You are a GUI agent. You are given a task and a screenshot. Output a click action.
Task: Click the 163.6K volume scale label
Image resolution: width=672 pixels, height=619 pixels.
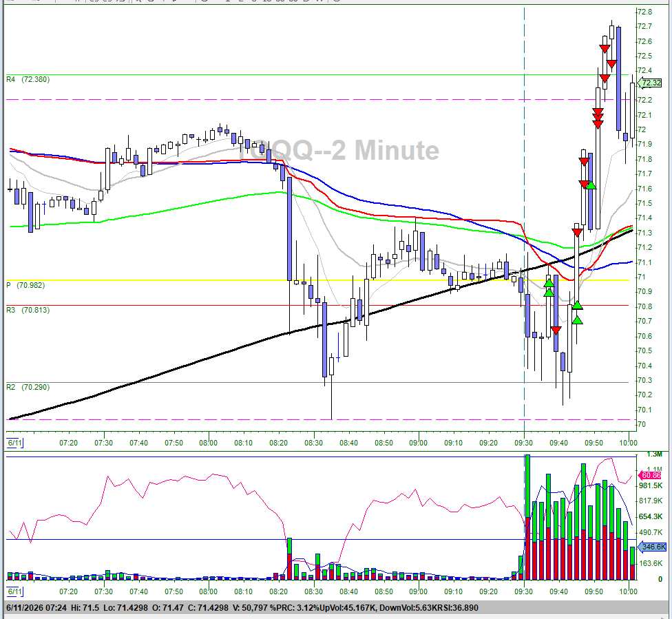651,563
